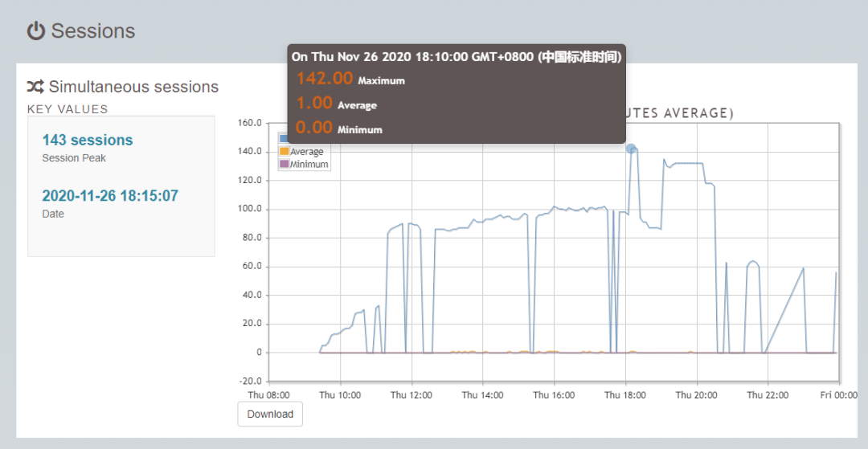Viewport: 868px width, 449px height.
Task: Click the Thu 14:00 axis label
Action: tap(481, 395)
